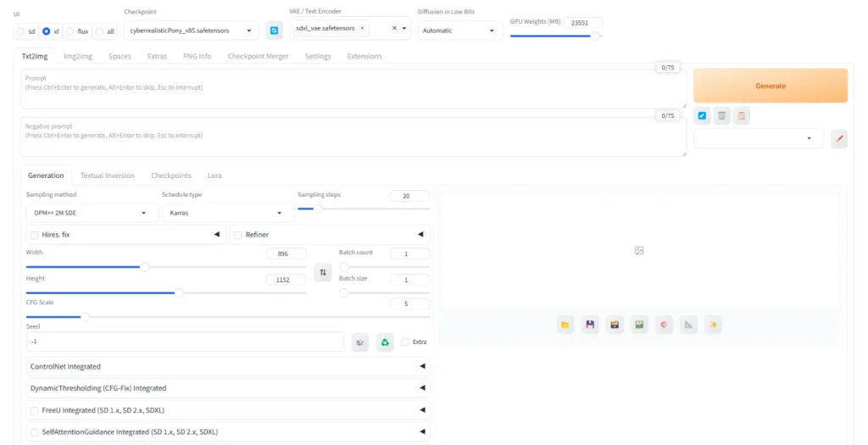This screenshot has height=445, width=868.
Task: Click the pencil edit styles icon
Action: click(839, 138)
